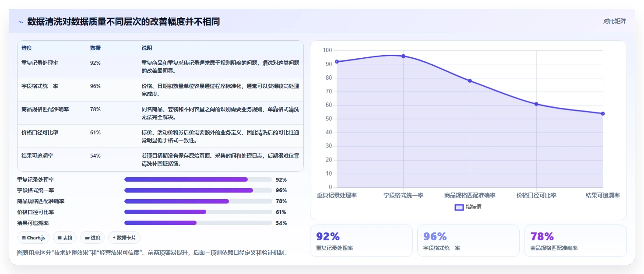The width and height of the screenshot is (644, 274).
Task: Click the 数据卡片 chip
Action: (124, 238)
